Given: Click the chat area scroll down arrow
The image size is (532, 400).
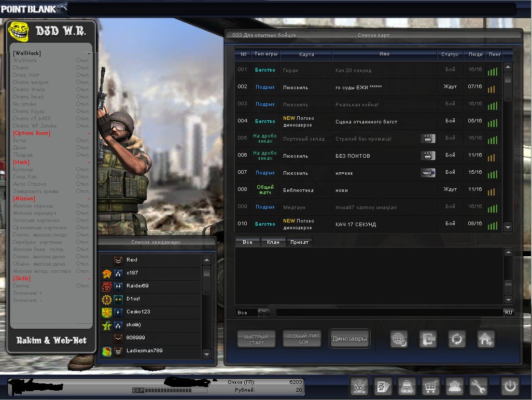Looking at the screenshot, I should tap(508, 299).
